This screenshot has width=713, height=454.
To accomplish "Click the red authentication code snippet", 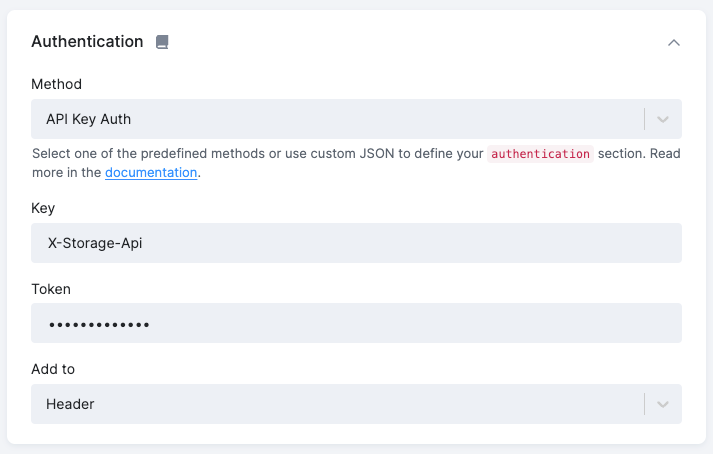I will tap(540, 154).
